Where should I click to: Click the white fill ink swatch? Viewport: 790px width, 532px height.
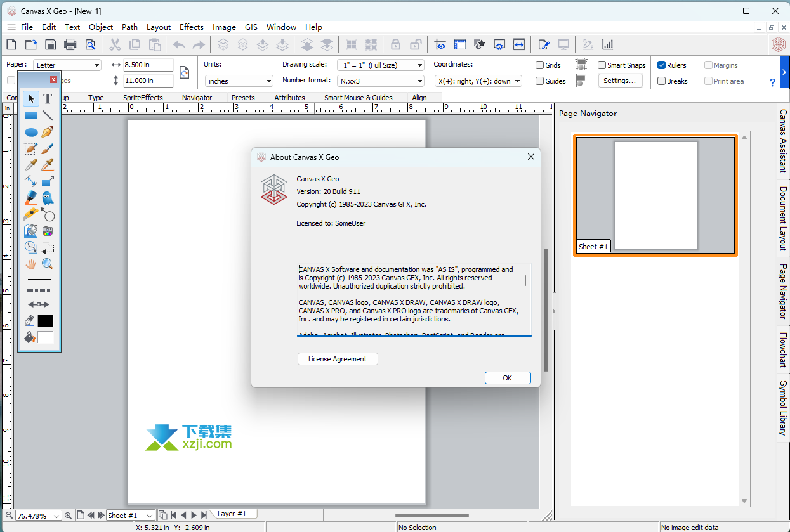click(46, 337)
